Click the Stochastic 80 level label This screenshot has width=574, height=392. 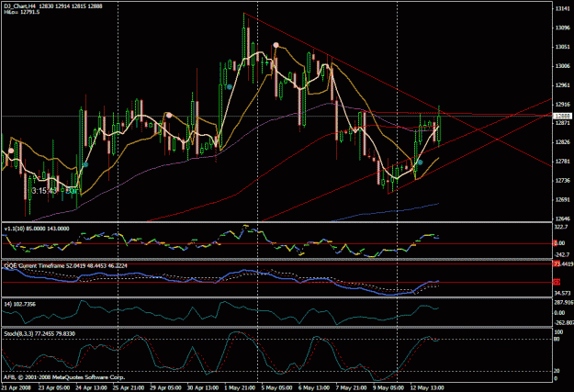(x=557, y=340)
